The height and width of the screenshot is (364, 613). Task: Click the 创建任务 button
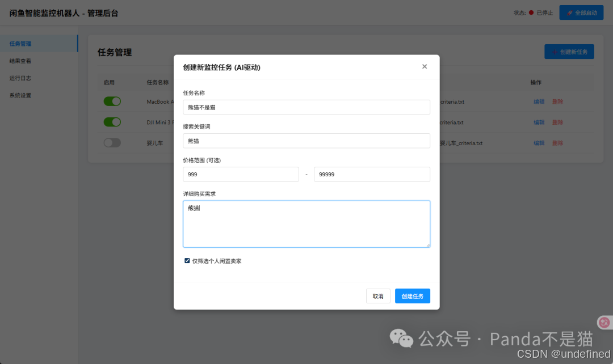[413, 296]
